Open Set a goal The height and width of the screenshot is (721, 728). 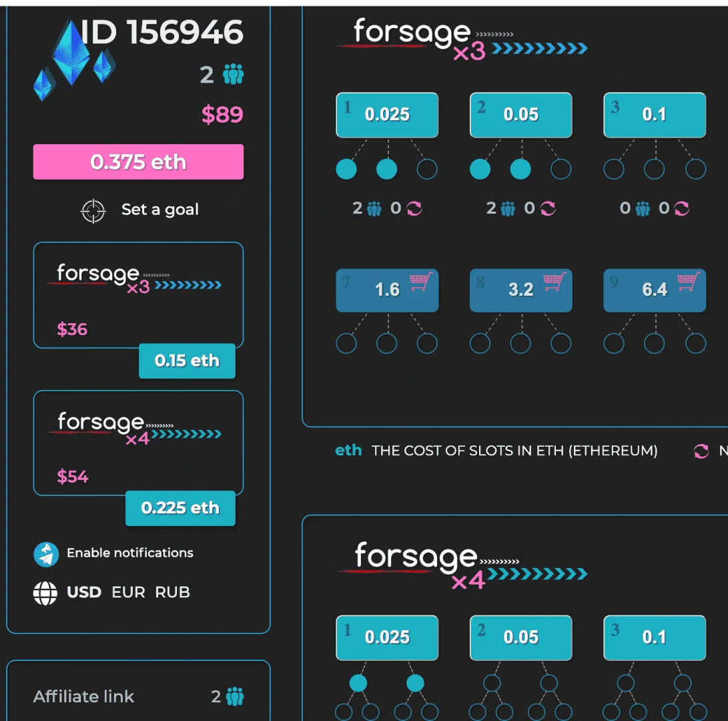click(x=159, y=210)
